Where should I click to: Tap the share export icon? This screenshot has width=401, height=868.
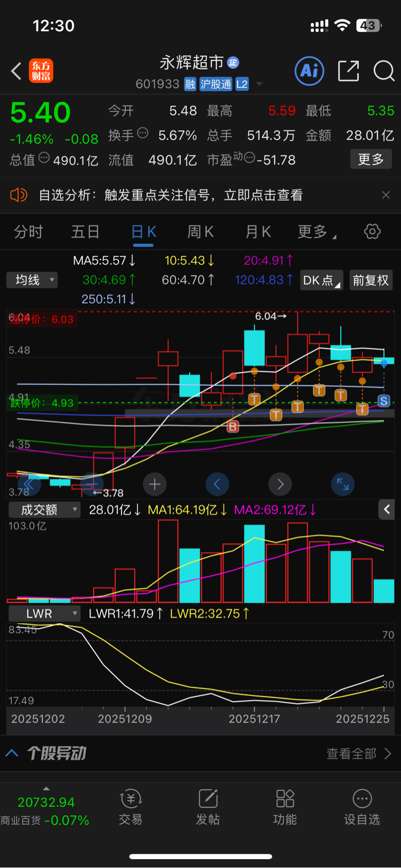click(348, 70)
